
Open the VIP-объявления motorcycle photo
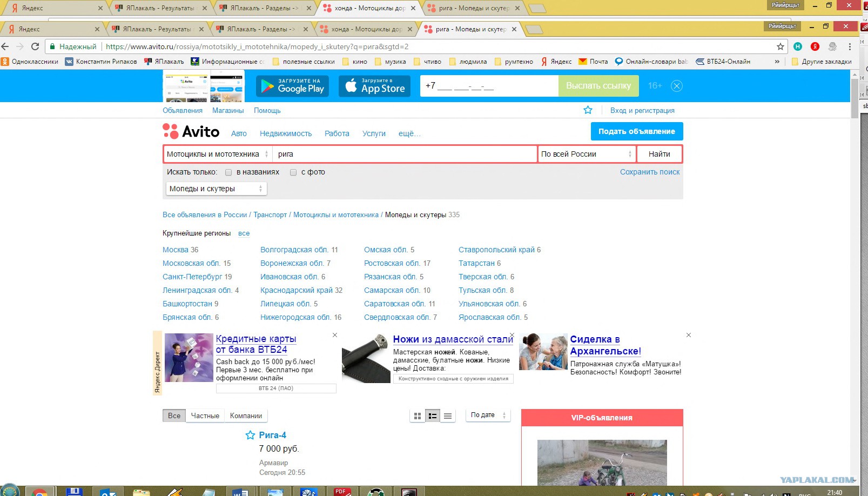(x=602, y=463)
